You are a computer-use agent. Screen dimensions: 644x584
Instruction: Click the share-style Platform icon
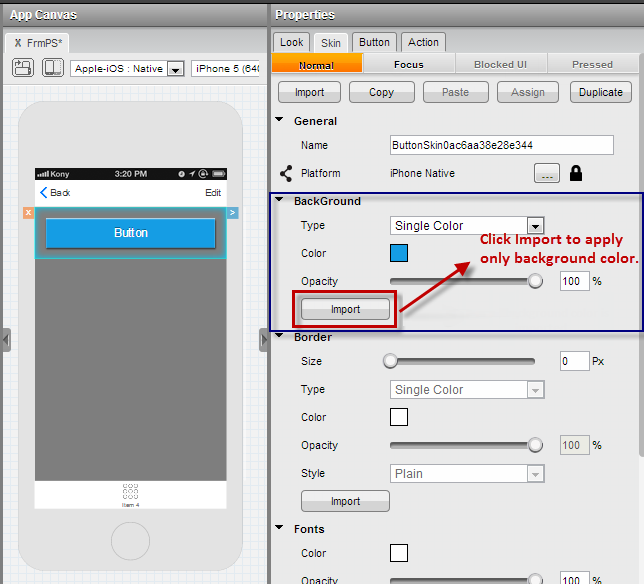(x=285, y=173)
